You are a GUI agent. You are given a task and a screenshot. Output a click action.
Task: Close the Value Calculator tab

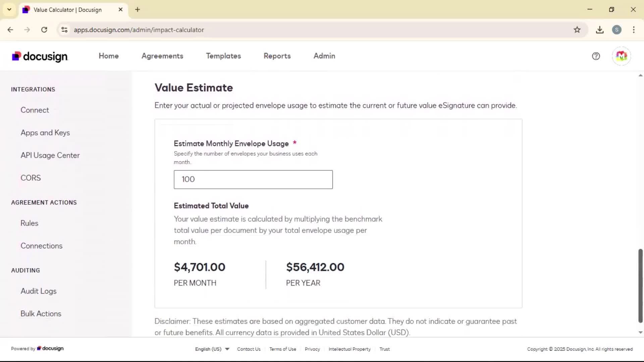120,10
